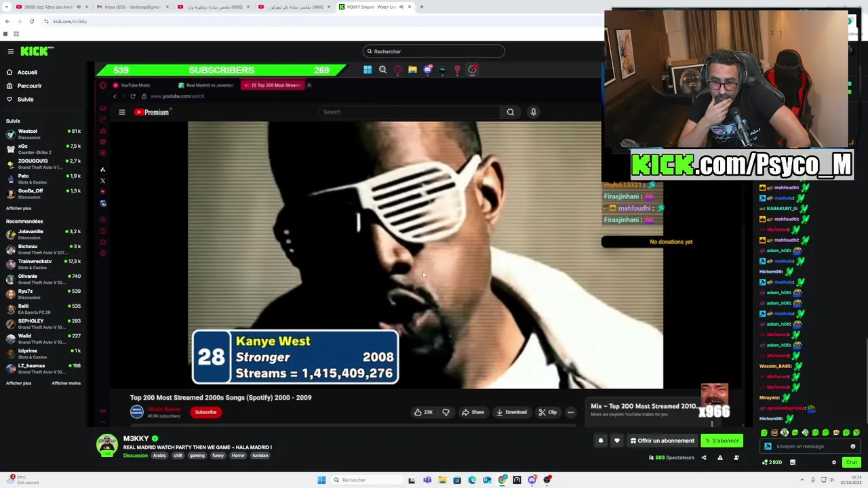Screen dimensions: 868x488
Task: Open Jolavanille recommended channel
Action: coord(42,234)
